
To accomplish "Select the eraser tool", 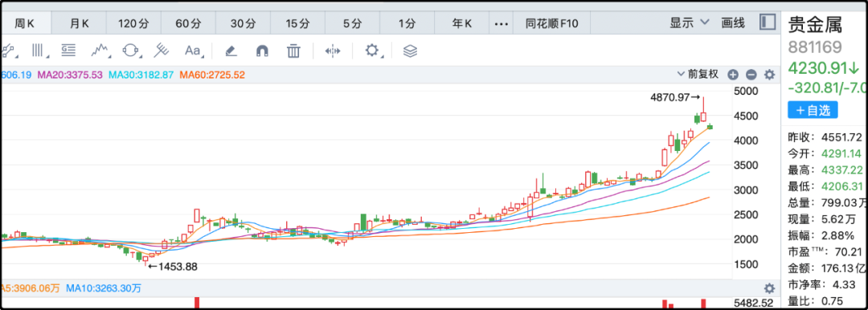I will [231, 51].
